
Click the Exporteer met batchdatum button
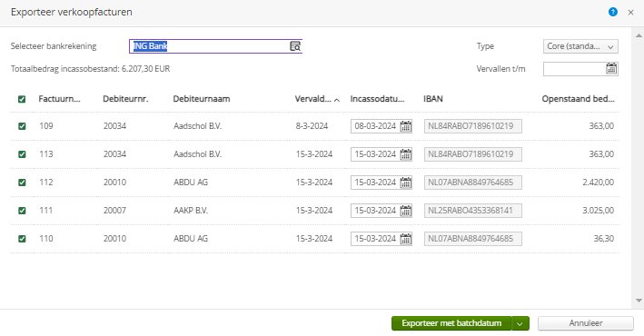tap(451, 323)
